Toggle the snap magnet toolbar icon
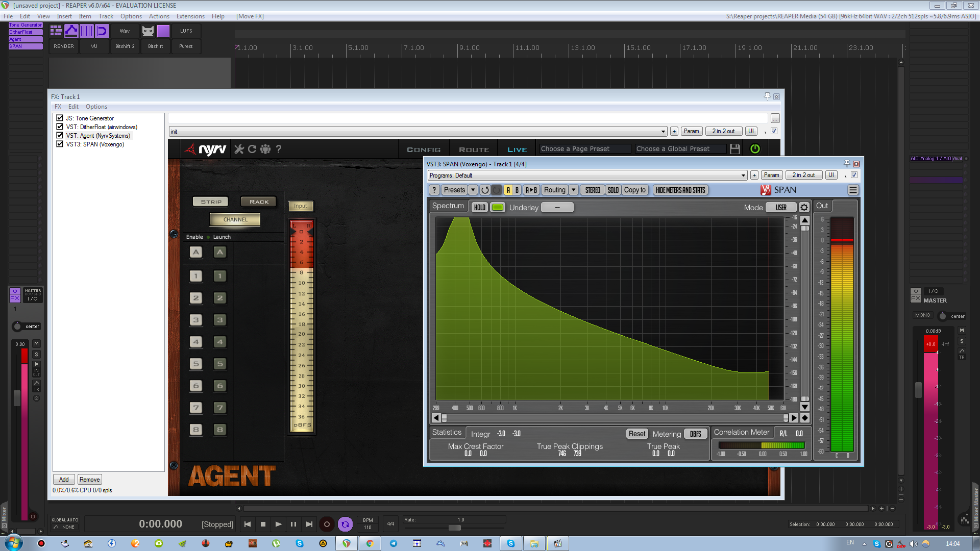The height and width of the screenshot is (551, 980). point(102,31)
